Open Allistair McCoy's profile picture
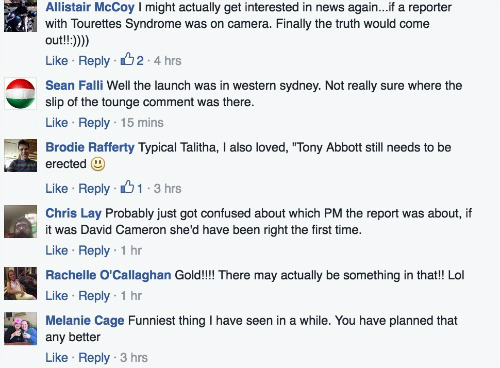 (x=20, y=16)
